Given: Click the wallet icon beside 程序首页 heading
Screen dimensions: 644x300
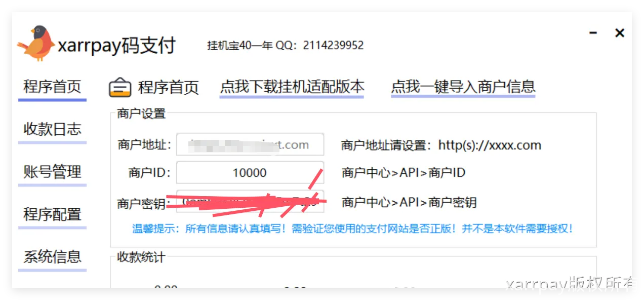Looking at the screenshot, I should coord(120,88).
